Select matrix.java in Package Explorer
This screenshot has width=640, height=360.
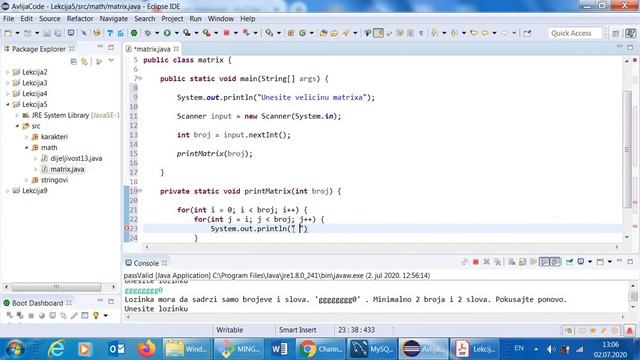[67, 169]
